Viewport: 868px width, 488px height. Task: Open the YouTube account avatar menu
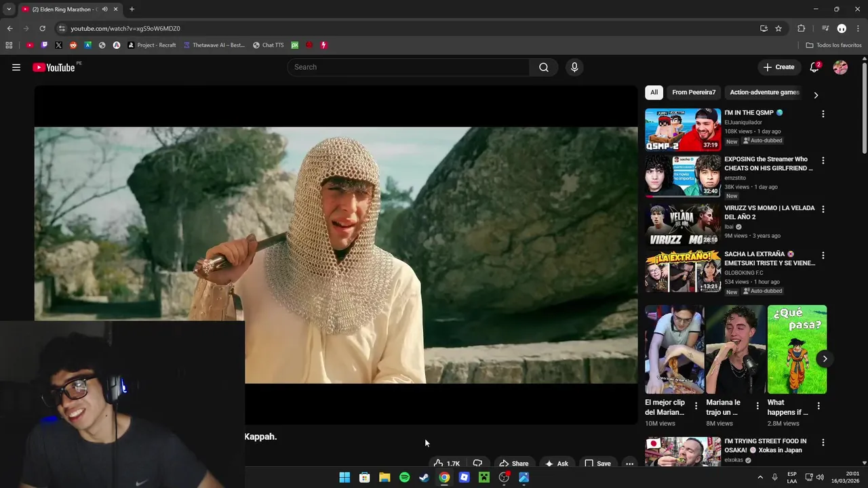pos(840,67)
